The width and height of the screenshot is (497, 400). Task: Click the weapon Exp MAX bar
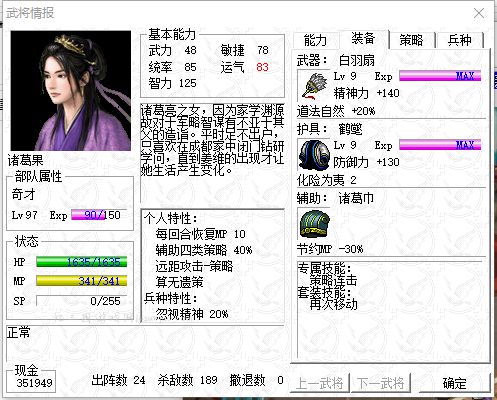440,76
